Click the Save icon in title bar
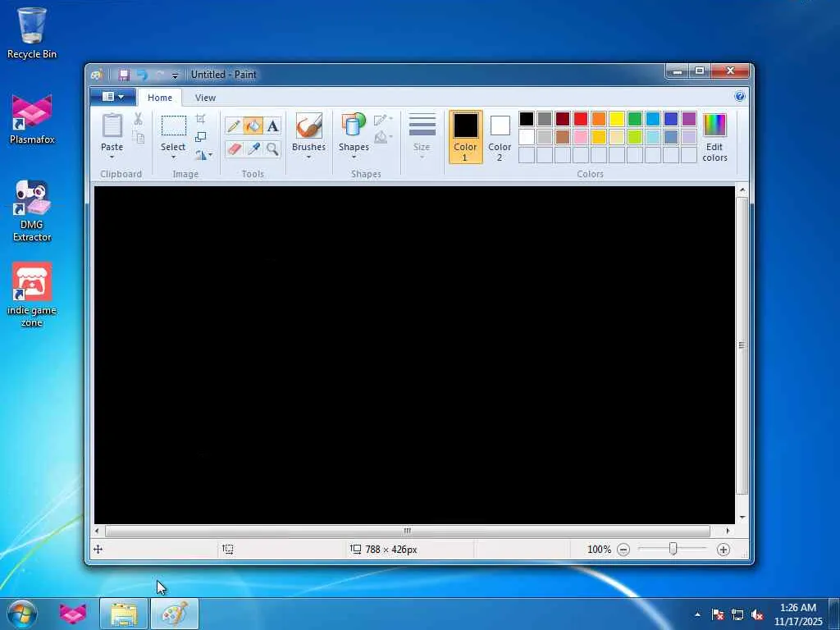Viewport: 840px width, 630px height. (x=124, y=75)
